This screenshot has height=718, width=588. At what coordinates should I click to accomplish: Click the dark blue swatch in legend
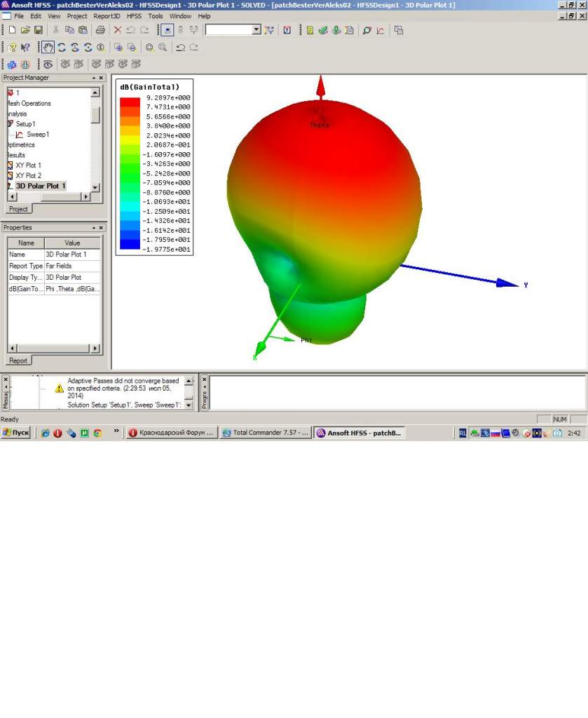pos(130,244)
